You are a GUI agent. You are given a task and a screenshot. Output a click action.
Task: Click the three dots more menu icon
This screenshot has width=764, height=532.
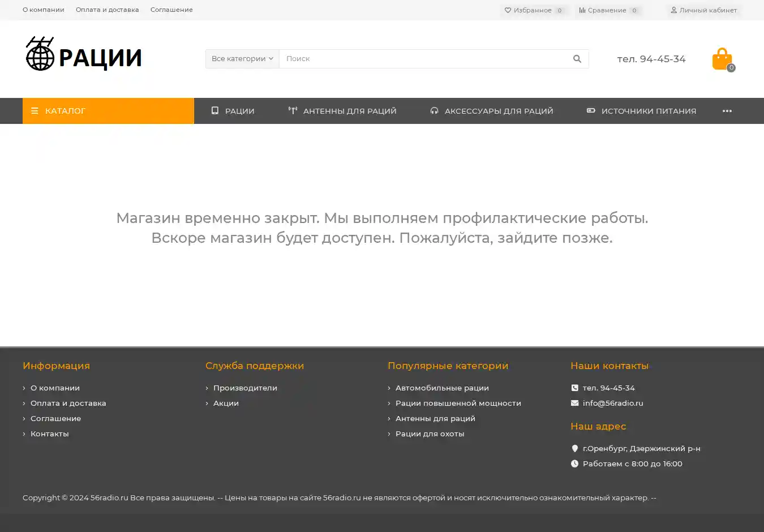click(x=727, y=111)
